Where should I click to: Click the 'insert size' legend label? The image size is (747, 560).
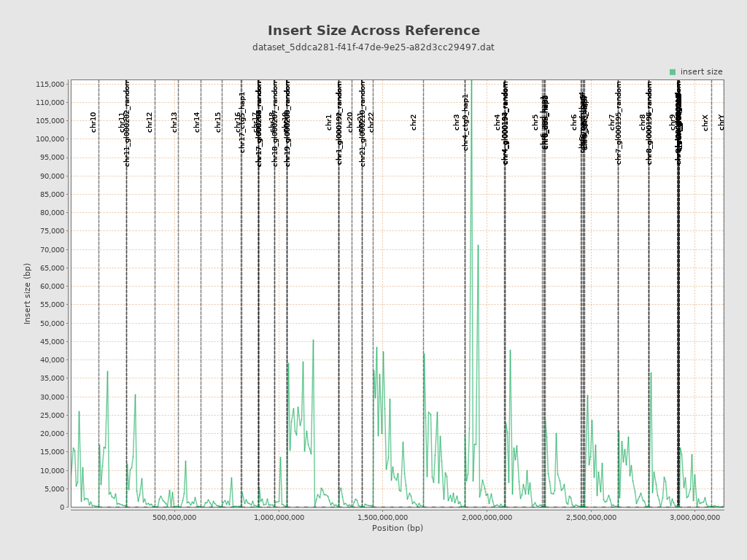pyautogui.click(x=701, y=72)
